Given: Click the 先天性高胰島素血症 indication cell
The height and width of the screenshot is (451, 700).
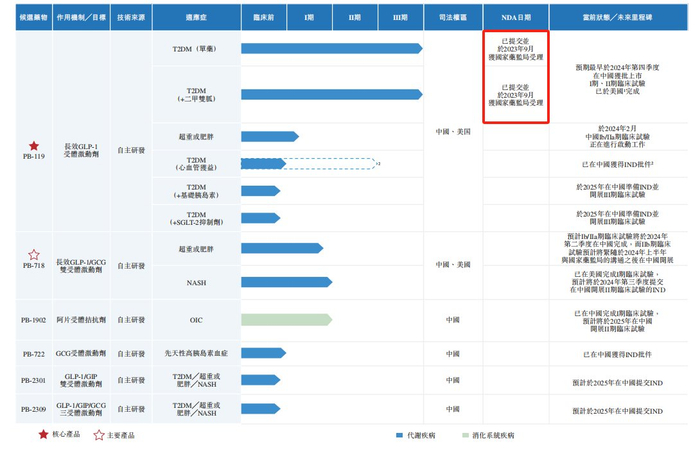Looking at the screenshot, I should click(196, 353).
